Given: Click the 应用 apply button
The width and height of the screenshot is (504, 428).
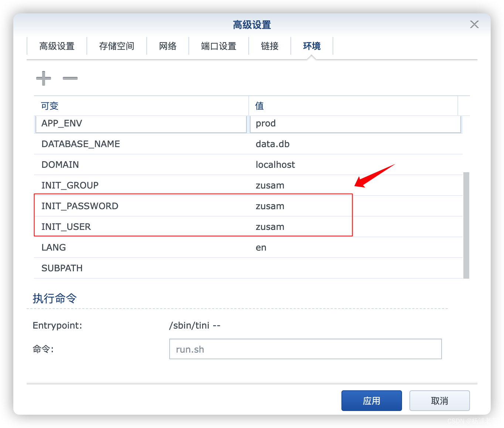Looking at the screenshot, I should click(x=371, y=401).
